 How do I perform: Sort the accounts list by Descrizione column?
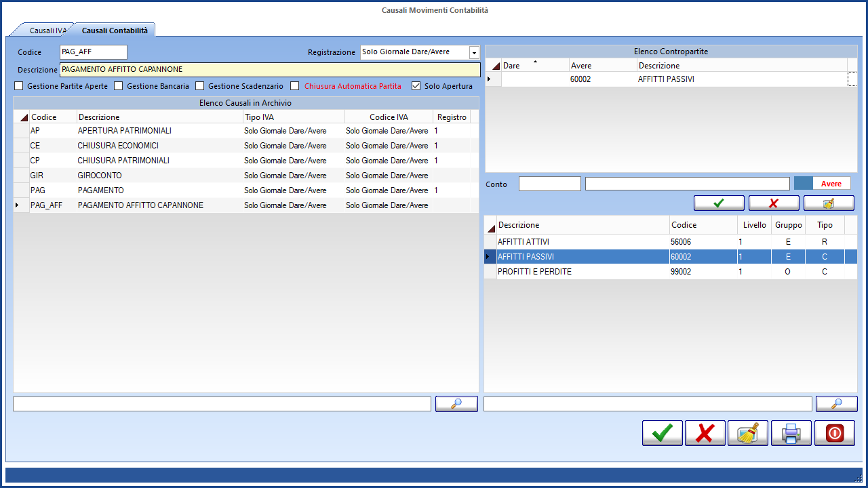582,225
